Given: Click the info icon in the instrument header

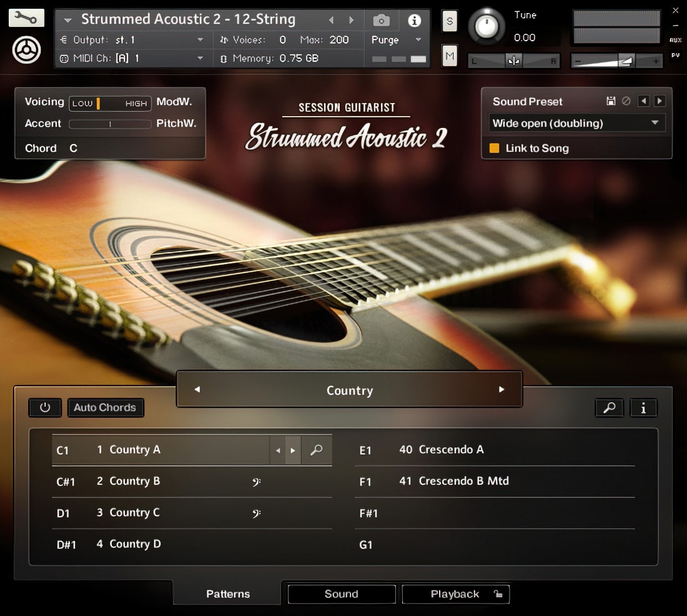Looking at the screenshot, I should click(x=415, y=19).
